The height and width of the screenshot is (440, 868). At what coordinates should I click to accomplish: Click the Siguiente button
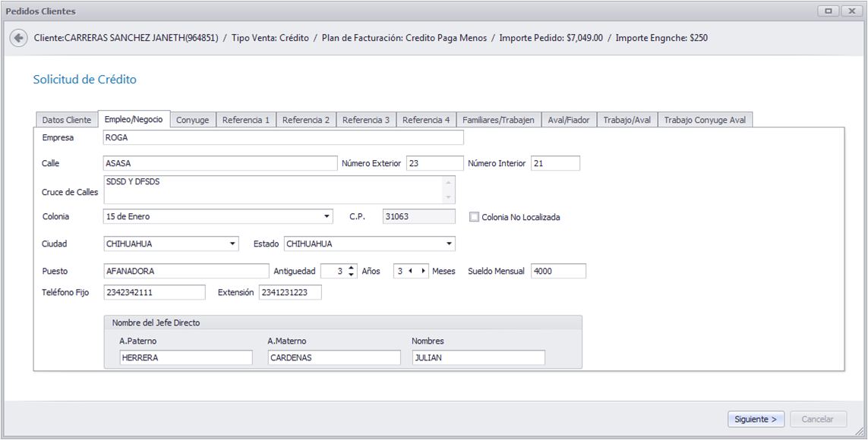756,419
